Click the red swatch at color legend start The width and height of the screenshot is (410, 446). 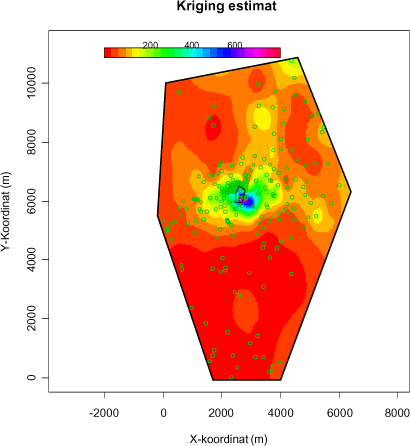click(108, 53)
